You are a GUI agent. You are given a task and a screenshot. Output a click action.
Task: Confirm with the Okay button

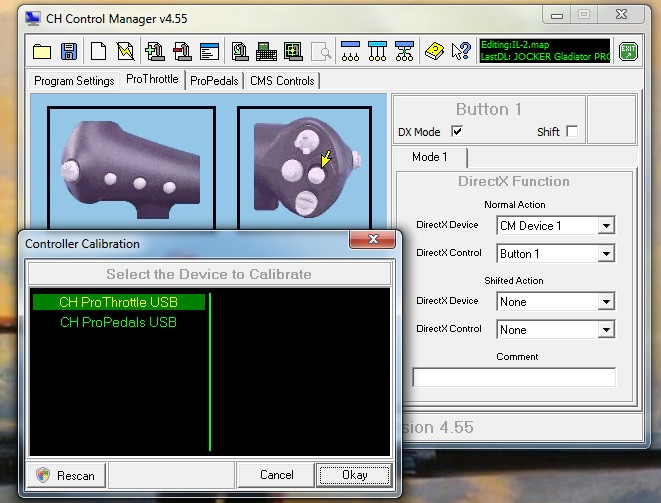(355, 475)
